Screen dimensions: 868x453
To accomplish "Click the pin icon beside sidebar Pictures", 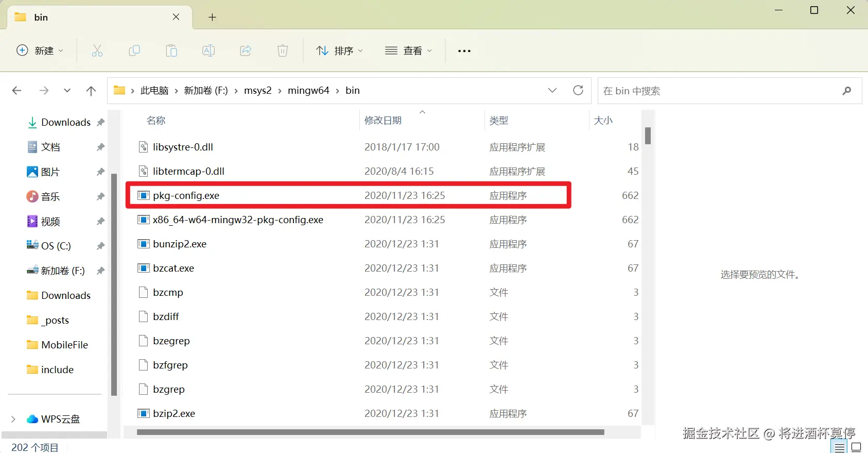I will tap(100, 172).
